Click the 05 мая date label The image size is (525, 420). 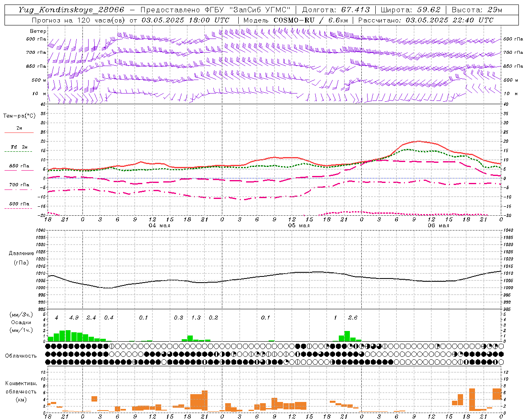point(299,226)
